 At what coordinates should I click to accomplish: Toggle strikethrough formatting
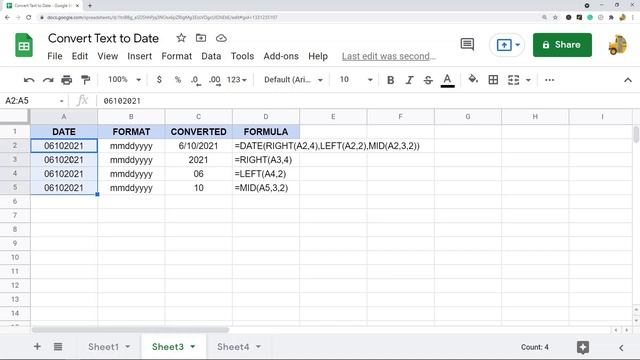pyautogui.click(x=428, y=80)
